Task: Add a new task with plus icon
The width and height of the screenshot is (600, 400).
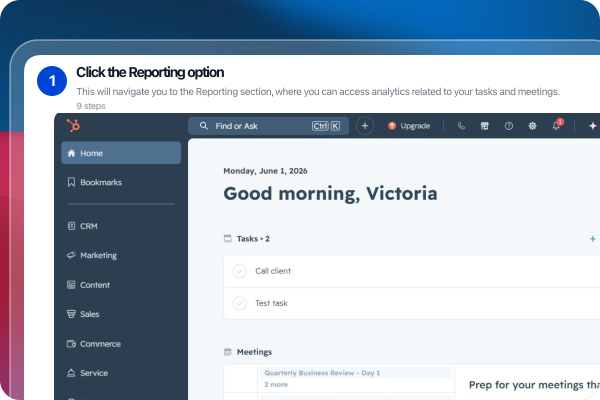Action: coord(592,239)
